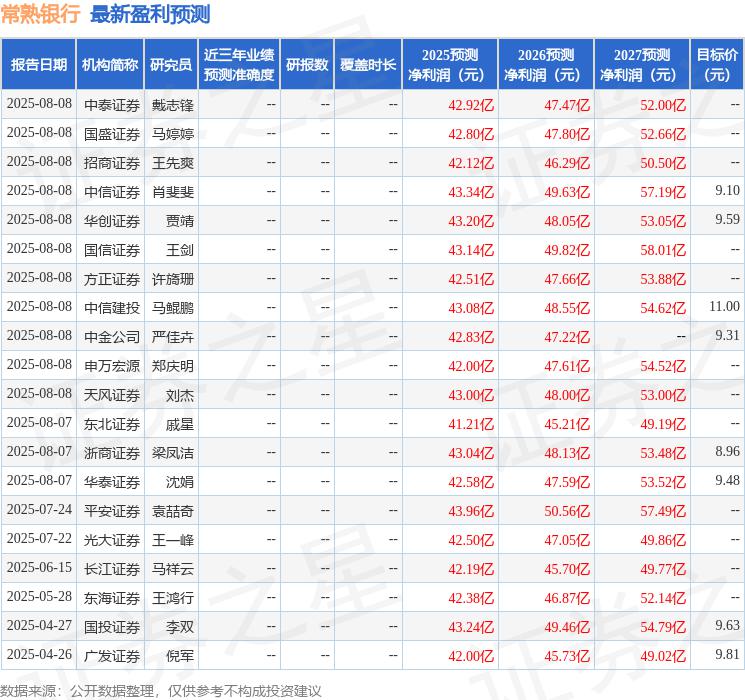Click the 2027预测净利润 column header
Viewport: 745px width, 700px height.
(x=642, y=64)
